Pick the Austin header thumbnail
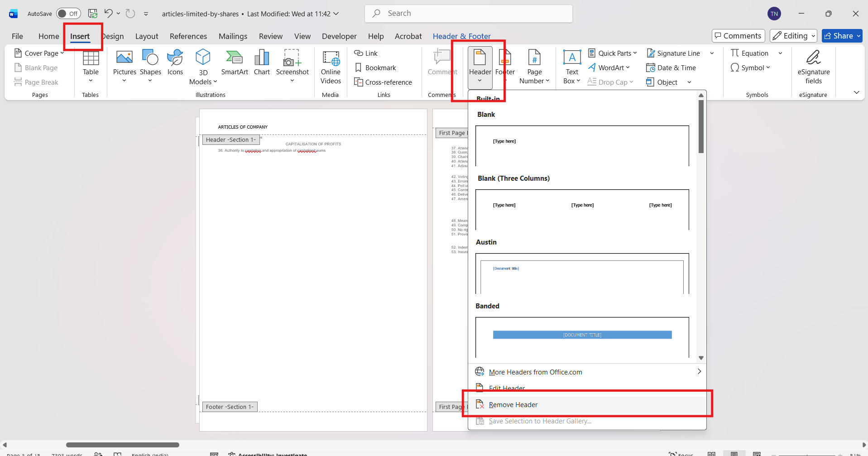 [x=582, y=274]
